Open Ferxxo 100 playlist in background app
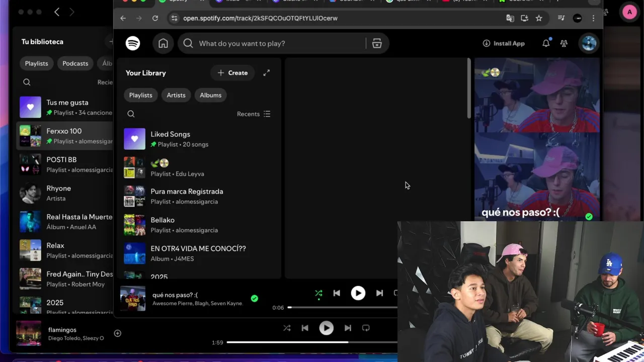The height and width of the screenshot is (362, 644). tap(65, 136)
